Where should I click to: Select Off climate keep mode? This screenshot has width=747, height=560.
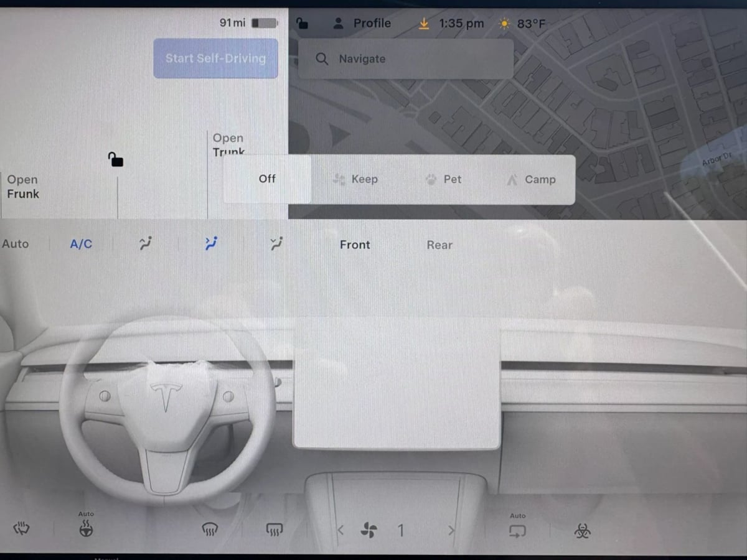coord(267,179)
